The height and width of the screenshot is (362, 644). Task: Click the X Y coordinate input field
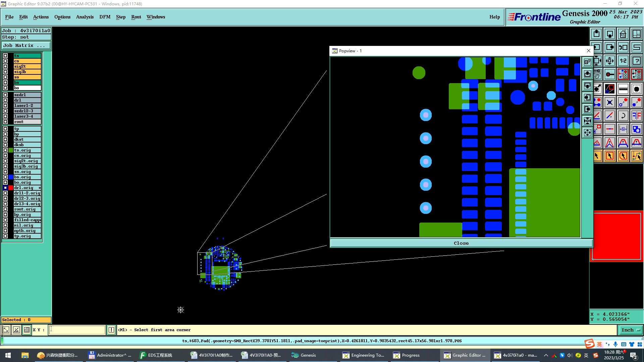click(77, 330)
